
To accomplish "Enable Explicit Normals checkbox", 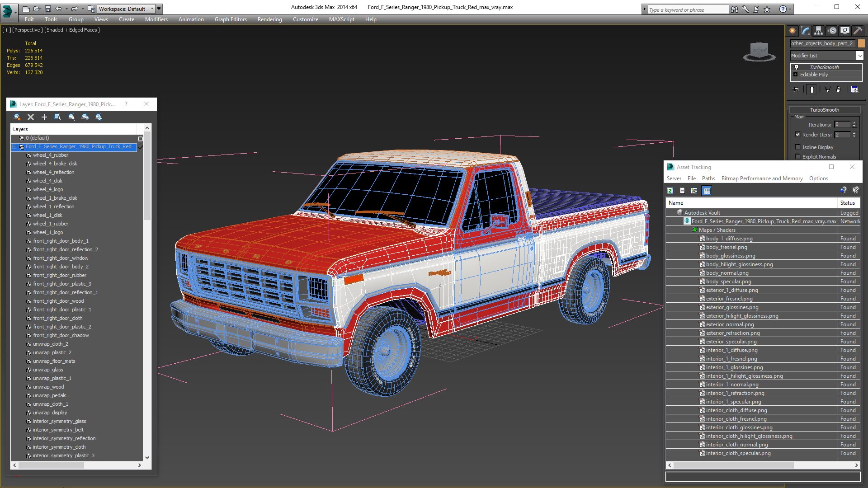I will (797, 157).
